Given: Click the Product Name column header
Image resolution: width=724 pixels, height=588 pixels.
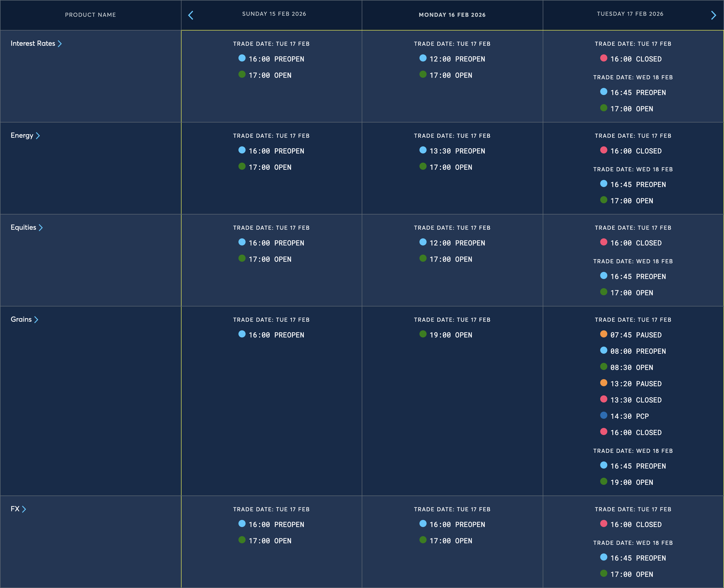Looking at the screenshot, I should click(x=90, y=15).
